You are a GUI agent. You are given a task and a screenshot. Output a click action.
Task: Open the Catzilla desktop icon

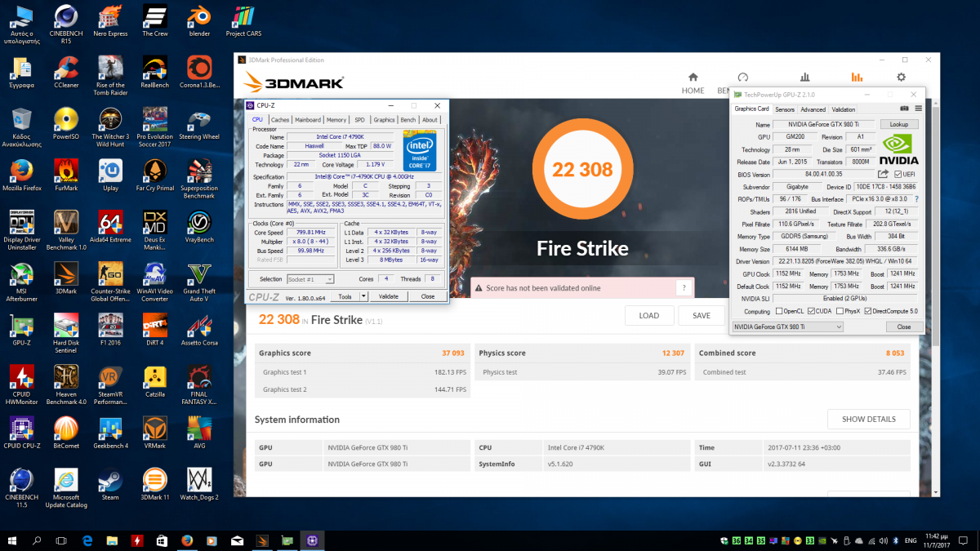(x=154, y=381)
